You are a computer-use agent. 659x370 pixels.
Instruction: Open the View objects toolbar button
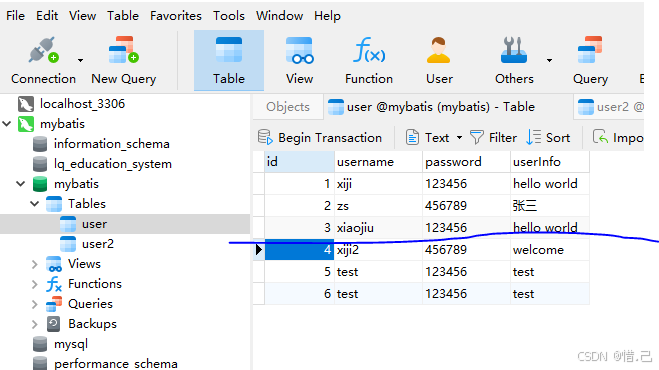tap(299, 61)
